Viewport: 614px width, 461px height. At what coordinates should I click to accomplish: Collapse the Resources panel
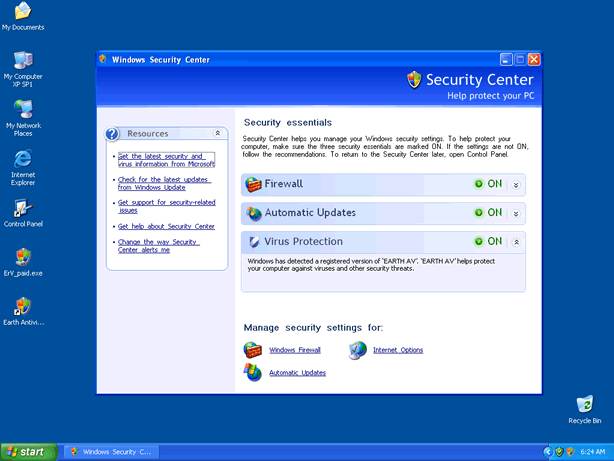218,133
